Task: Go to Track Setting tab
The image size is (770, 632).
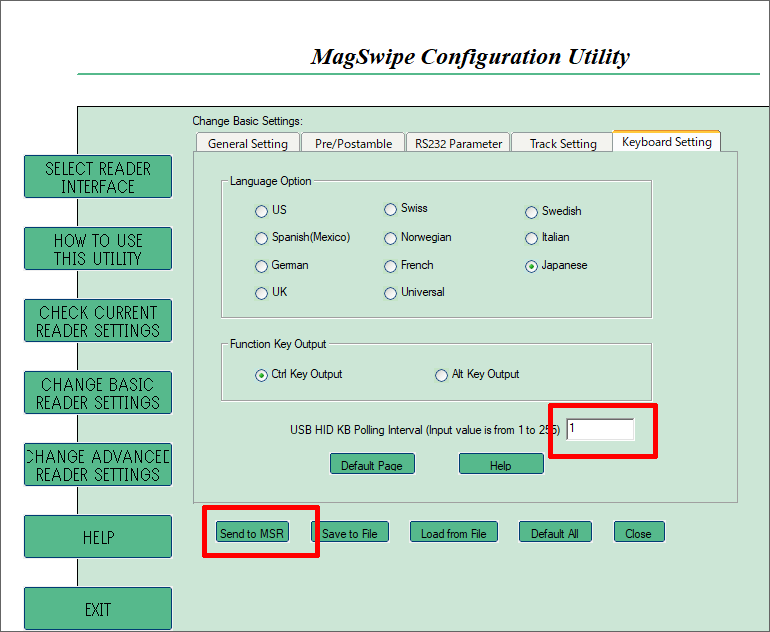Action: [x=563, y=143]
